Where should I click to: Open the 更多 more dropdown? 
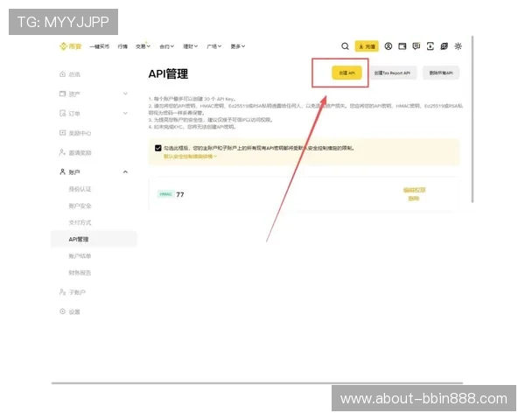click(238, 46)
